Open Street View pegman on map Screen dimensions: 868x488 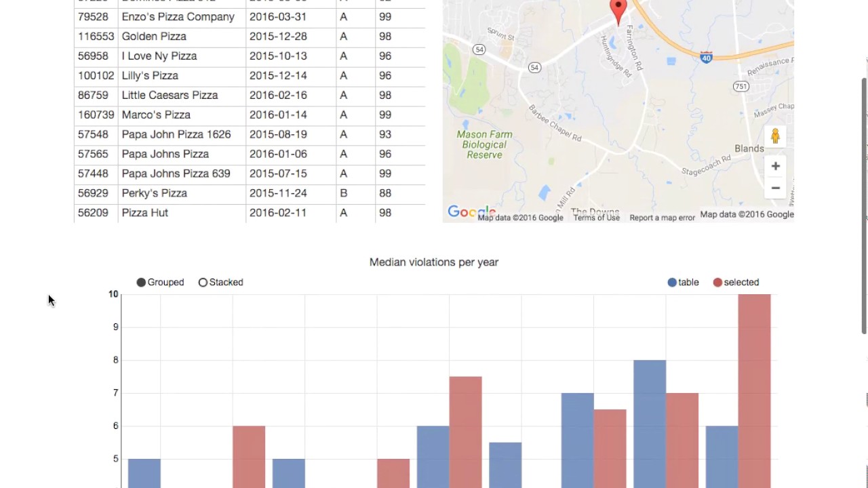(775, 136)
